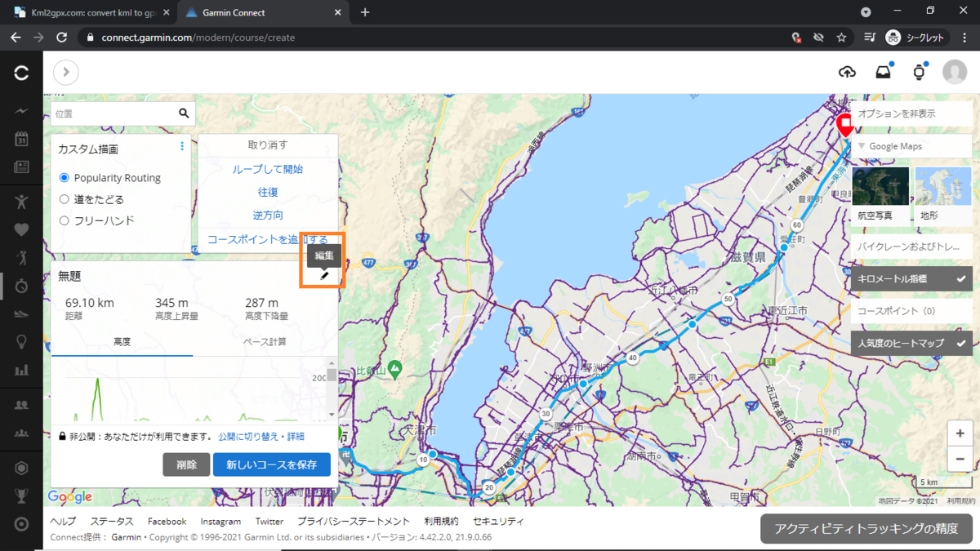Open the Chrome three-dot menu
The image size is (980, 551).
(x=964, y=38)
